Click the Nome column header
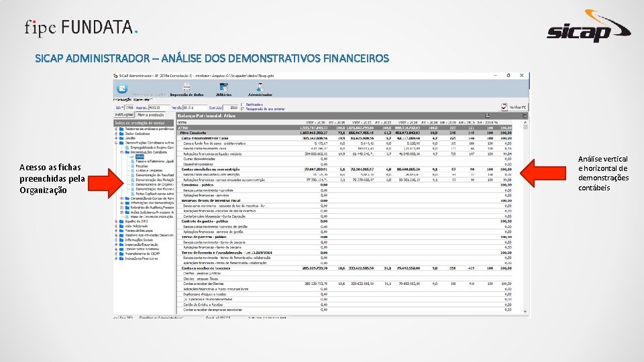The width and height of the screenshot is (644, 362). pyautogui.click(x=182, y=122)
